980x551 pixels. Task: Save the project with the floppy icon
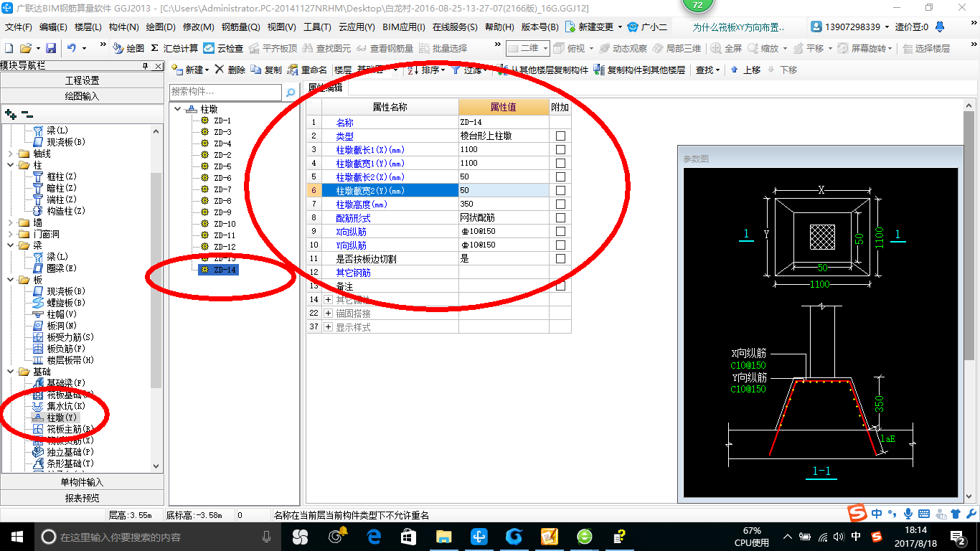point(51,48)
